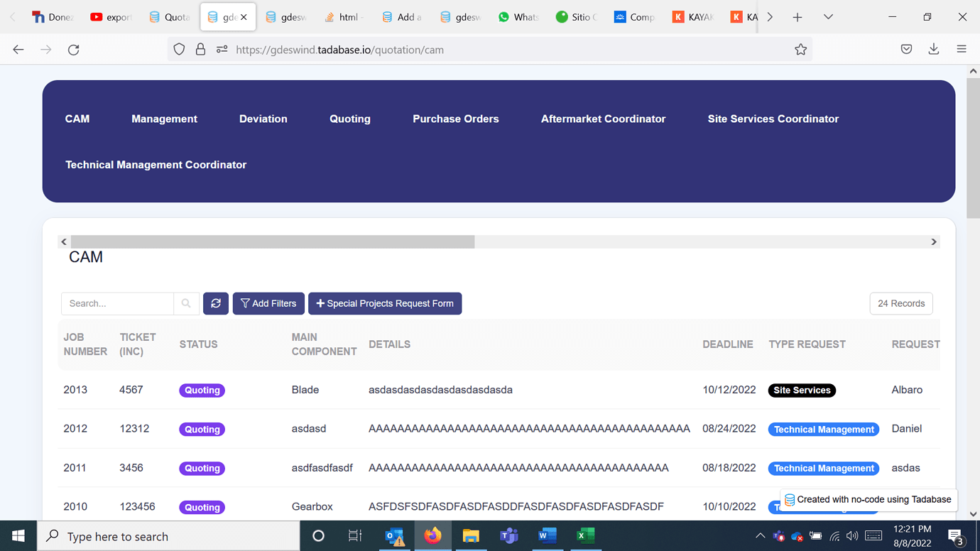Show hidden system tray icons
Viewport: 980px width, 551px height.
(760, 536)
